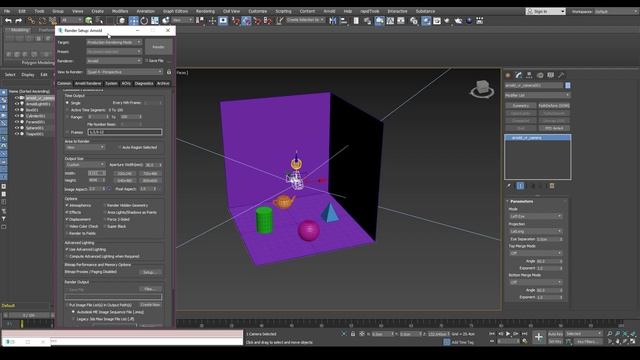Viewport: 640px width, 360px height.
Task: Click the lock icon beside View to Render
Action: pos(169,72)
